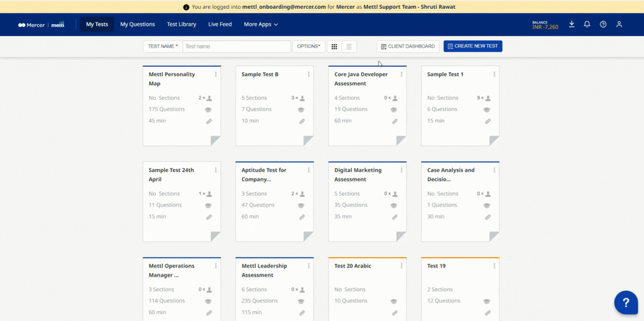Open kebab menu on Sample Test 24th April
Image resolution: width=644 pixels, height=321 pixels.
[x=216, y=170]
